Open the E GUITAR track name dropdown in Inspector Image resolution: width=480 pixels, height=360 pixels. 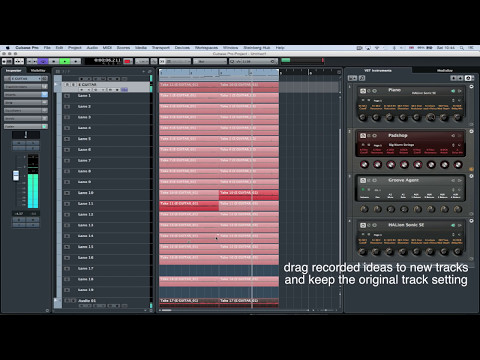[x=26, y=79]
